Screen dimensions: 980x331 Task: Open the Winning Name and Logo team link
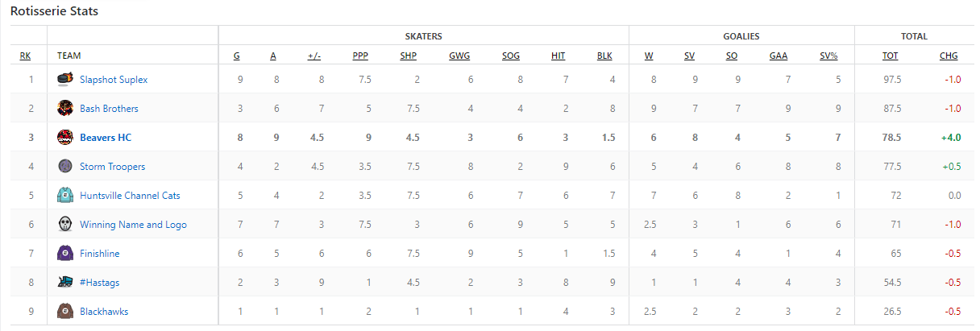pos(133,225)
